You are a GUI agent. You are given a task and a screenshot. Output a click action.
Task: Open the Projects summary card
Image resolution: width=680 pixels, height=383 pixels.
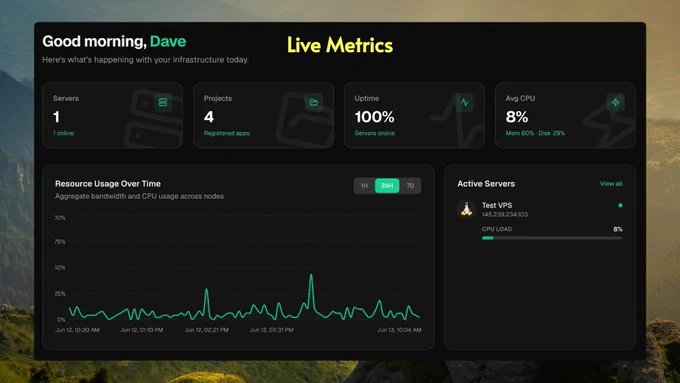pyautogui.click(x=263, y=115)
